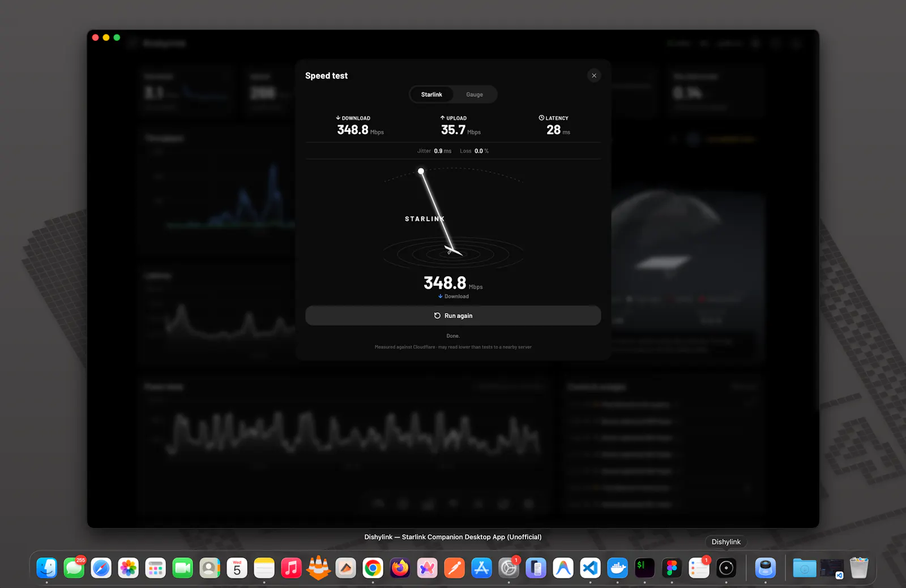Open phone mirroring app right of System Settings
This screenshot has height=588, width=906.
[536, 568]
